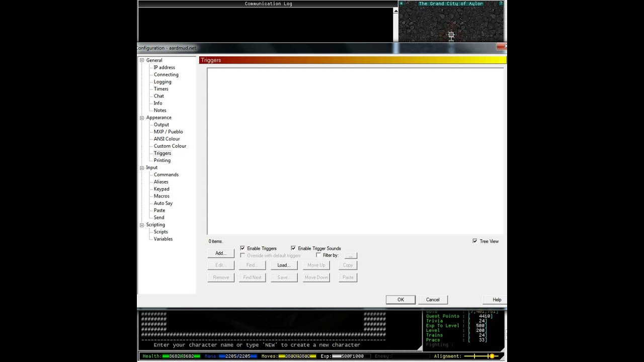Click The Grand City of Aylor title
The height and width of the screenshot is (362, 644).
click(451, 4)
